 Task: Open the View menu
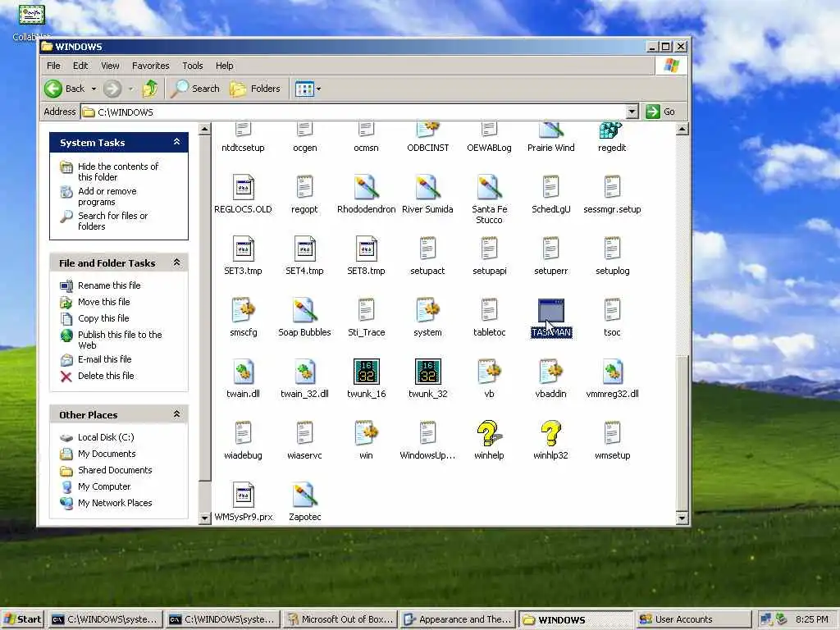(110, 66)
